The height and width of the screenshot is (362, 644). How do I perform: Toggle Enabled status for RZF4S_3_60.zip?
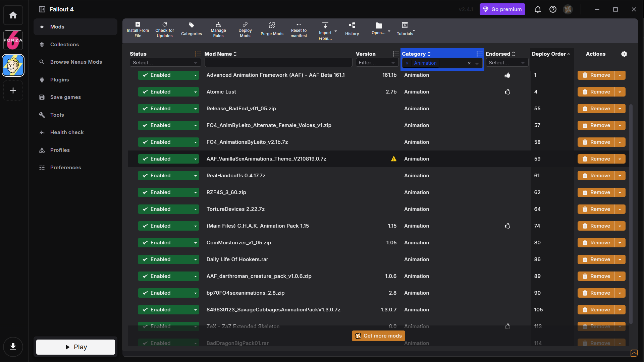[165, 192]
